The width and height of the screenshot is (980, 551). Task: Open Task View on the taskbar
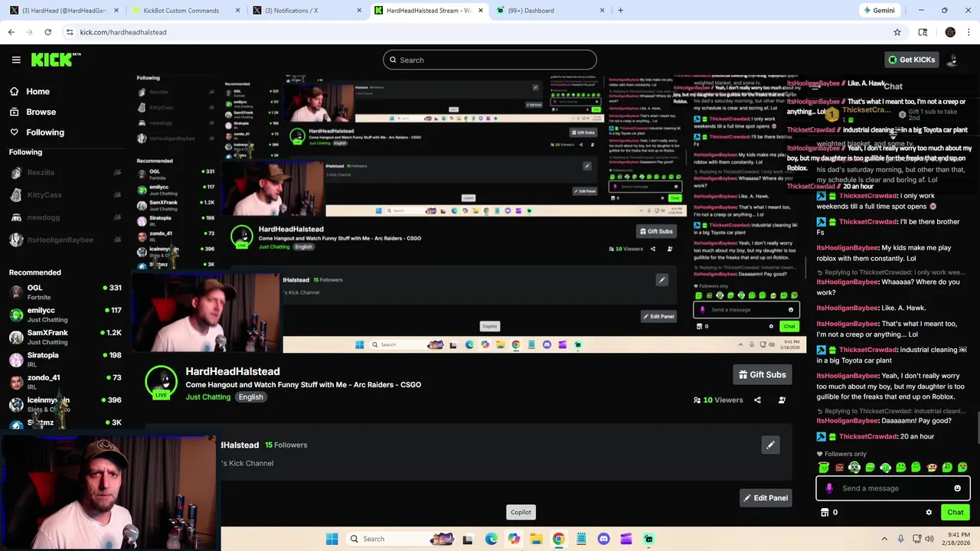(468, 539)
